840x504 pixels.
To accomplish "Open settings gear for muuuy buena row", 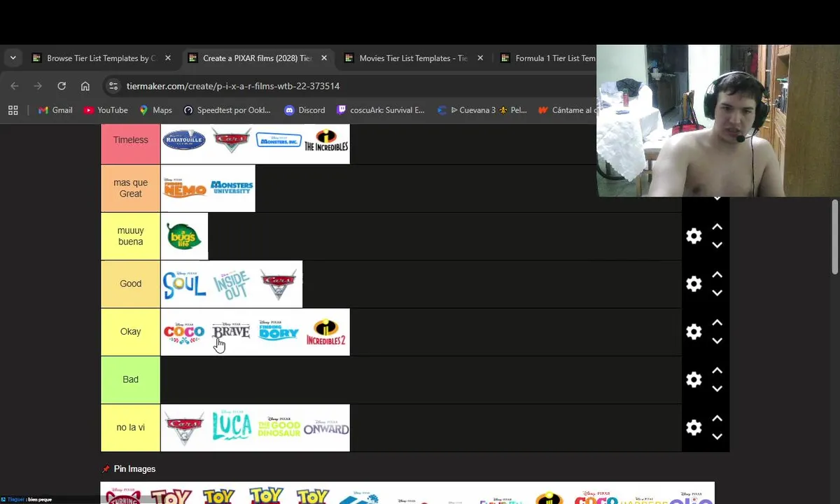I will pyautogui.click(x=694, y=236).
